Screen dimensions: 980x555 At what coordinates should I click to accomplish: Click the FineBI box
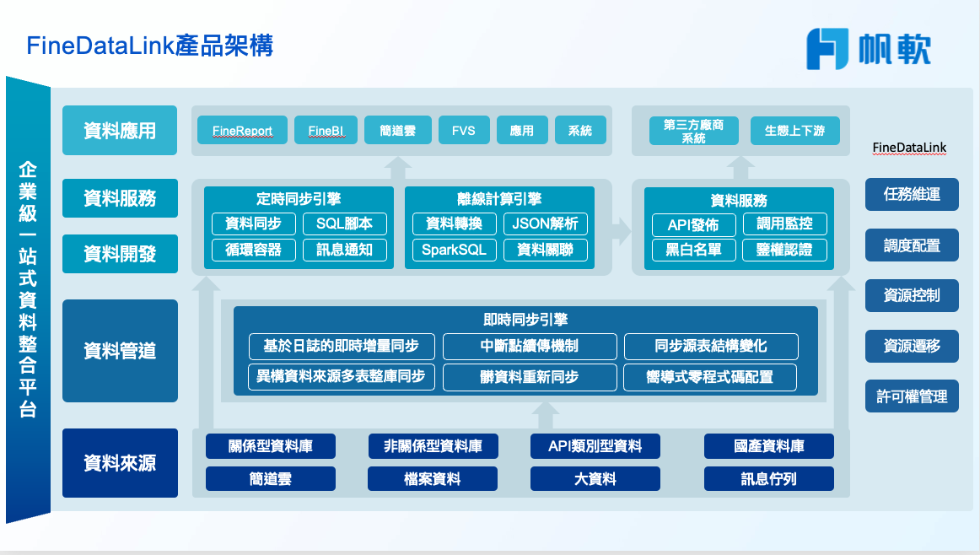click(x=326, y=130)
